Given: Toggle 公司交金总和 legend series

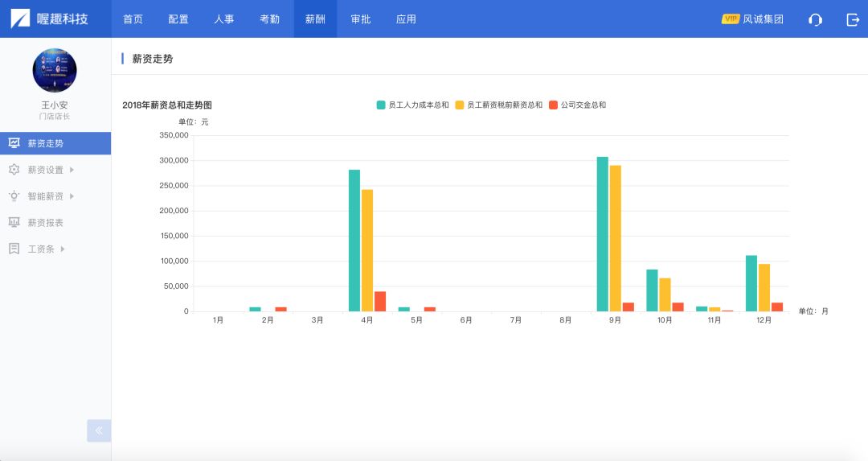Looking at the screenshot, I should tap(577, 105).
